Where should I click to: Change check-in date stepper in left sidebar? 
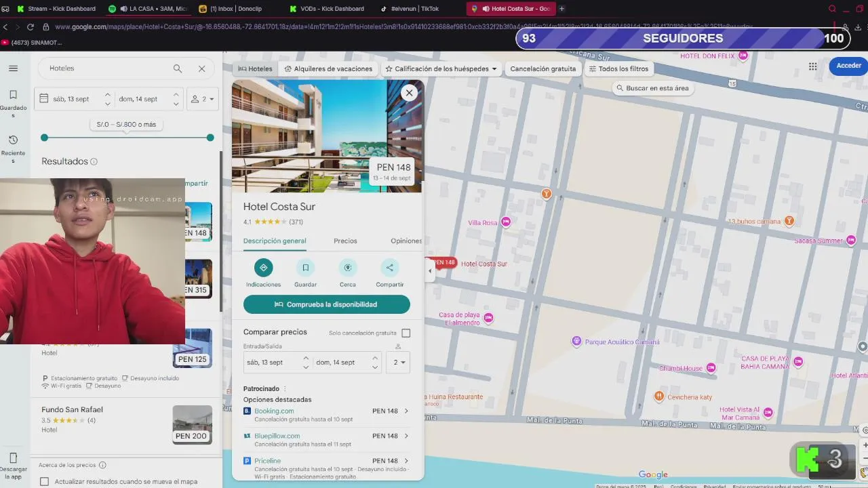pos(107,99)
